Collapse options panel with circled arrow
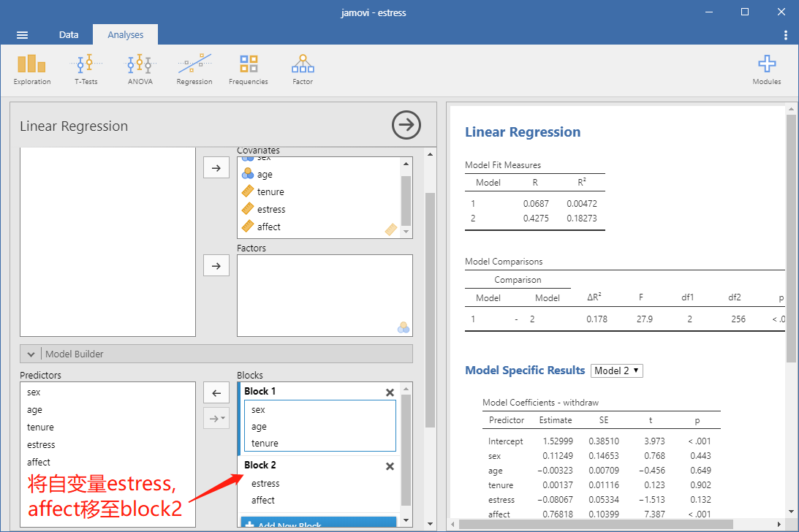 pos(406,125)
